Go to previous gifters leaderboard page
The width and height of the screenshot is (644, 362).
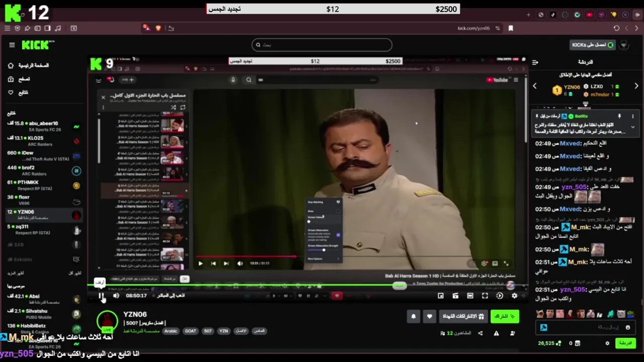tap(535, 86)
